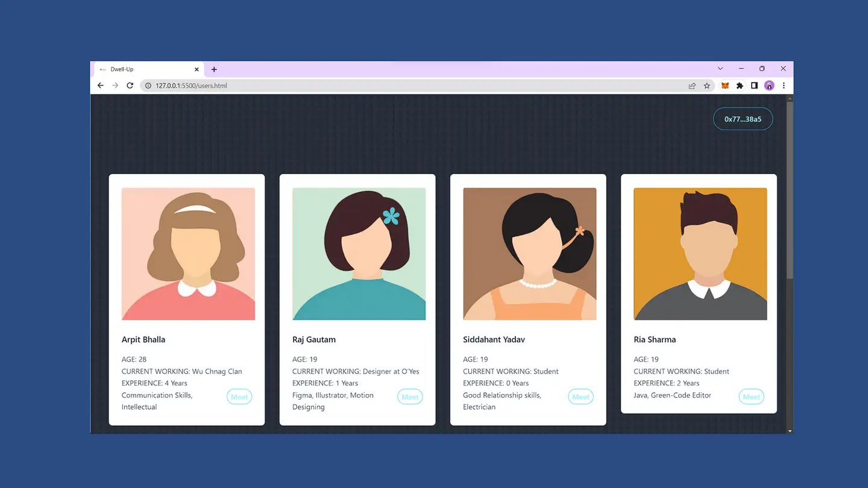Viewport: 868px width, 488px height.
Task: View site information icon in address bar
Action: pos(148,86)
